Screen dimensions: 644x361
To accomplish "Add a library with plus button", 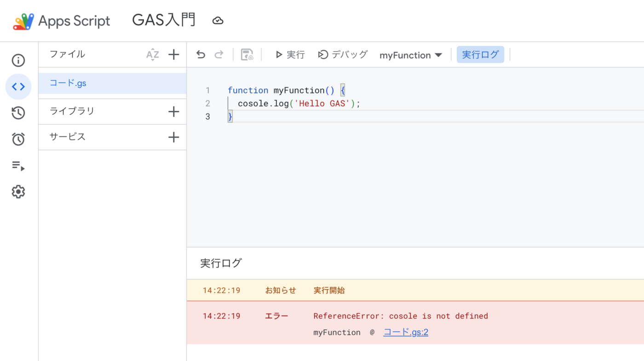I will pyautogui.click(x=173, y=111).
